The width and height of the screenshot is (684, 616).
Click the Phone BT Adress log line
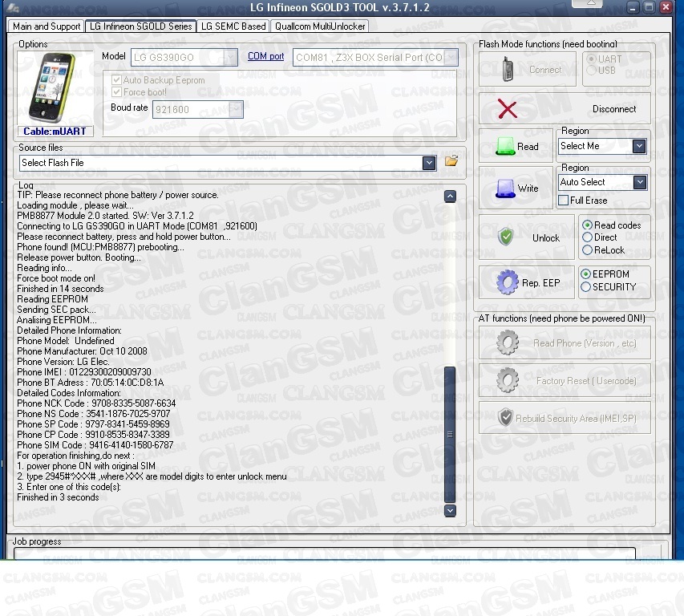click(91, 383)
